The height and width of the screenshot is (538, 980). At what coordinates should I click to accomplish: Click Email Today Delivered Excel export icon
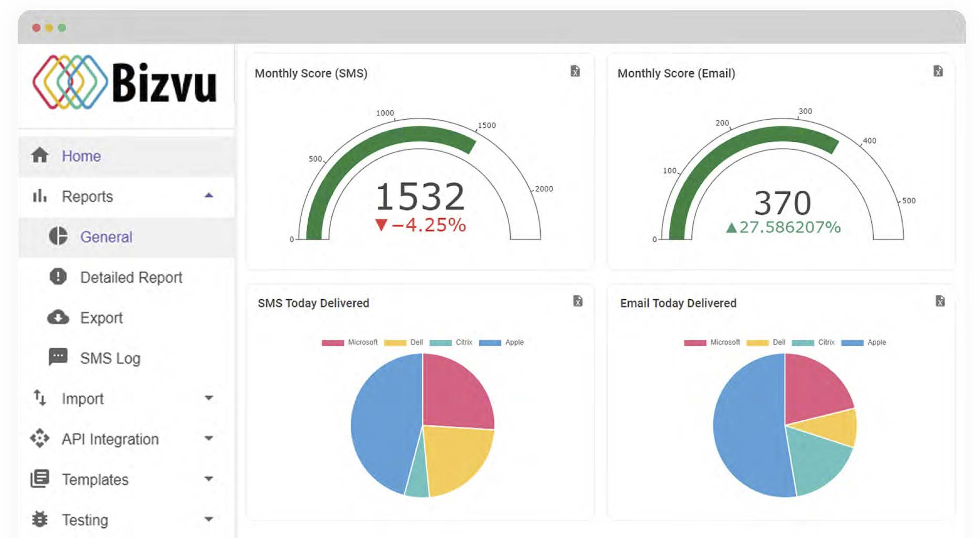940,301
